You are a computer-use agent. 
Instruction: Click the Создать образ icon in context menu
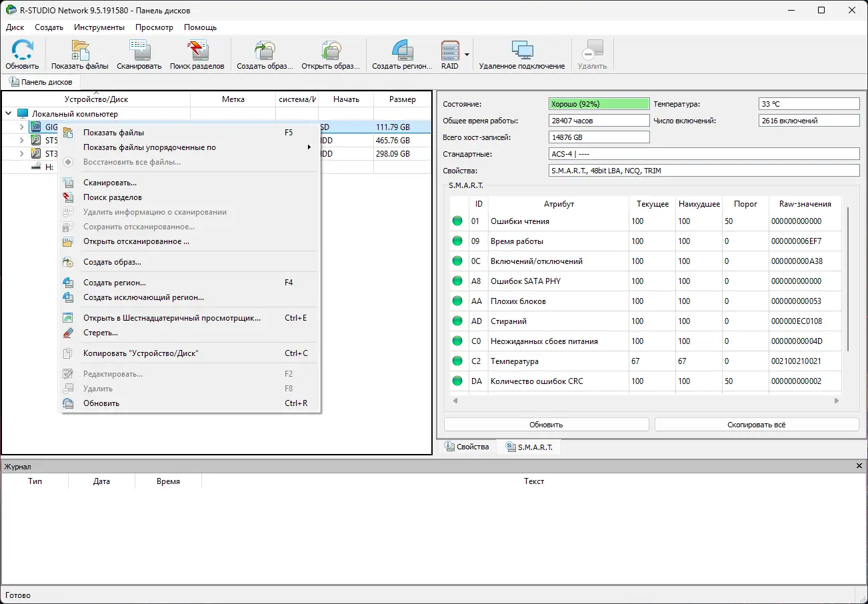(x=68, y=262)
